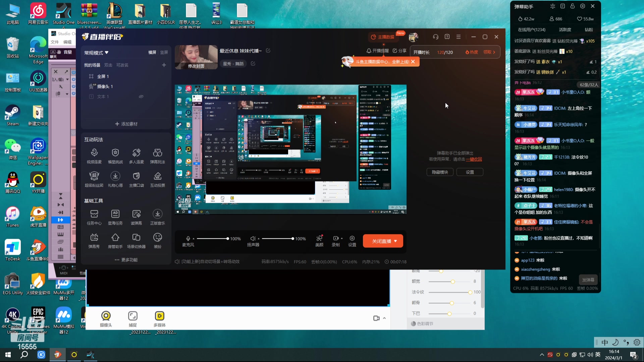Edit the 星秀 - 舞蹈 category
Viewport: 644px width, 362px height.
point(253,64)
